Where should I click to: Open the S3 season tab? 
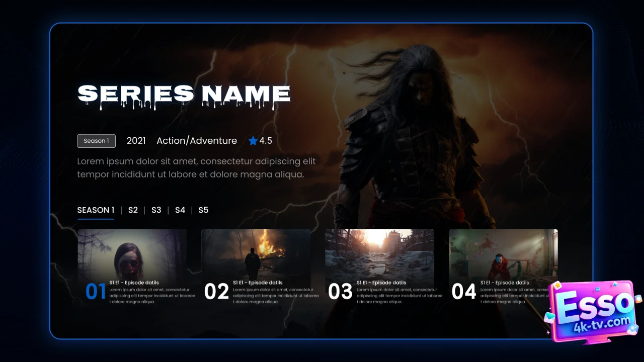coord(156,210)
